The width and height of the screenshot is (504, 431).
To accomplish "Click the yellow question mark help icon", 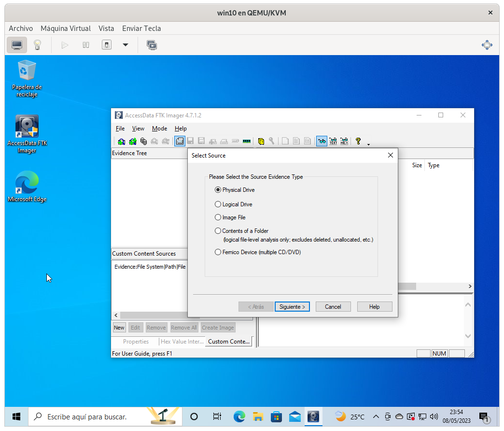I will 358,141.
